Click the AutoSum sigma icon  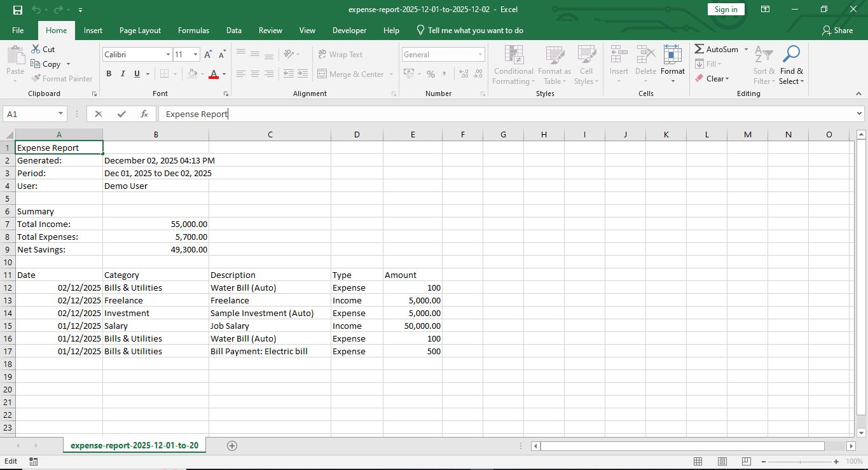[699, 49]
